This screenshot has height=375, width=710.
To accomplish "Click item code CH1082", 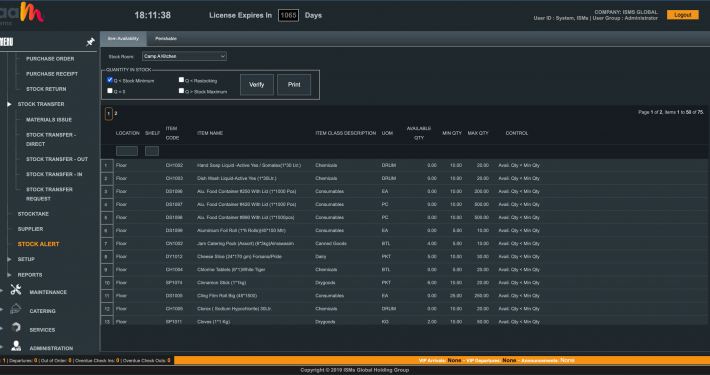I will pyautogui.click(x=174, y=165).
